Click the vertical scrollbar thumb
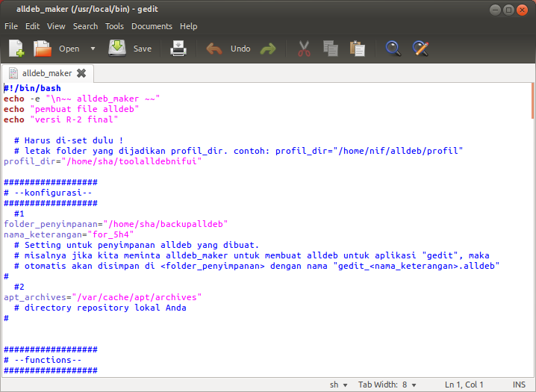The width and height of the screenshot is (536, 392). click(532, 101)
